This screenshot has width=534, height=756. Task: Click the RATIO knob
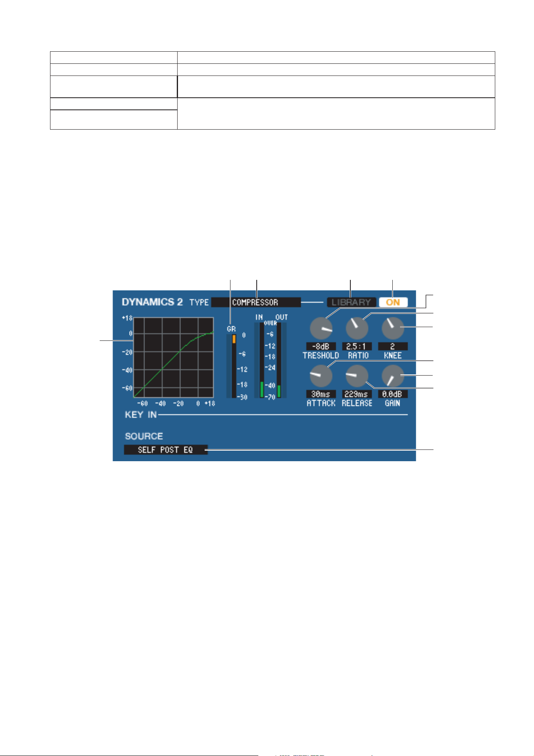coord(357,328)
